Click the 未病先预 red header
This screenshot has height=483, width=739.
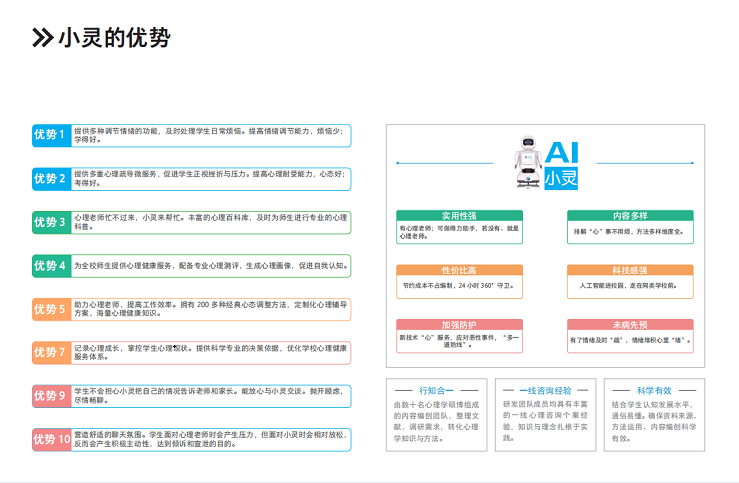(x=629, y=325)
